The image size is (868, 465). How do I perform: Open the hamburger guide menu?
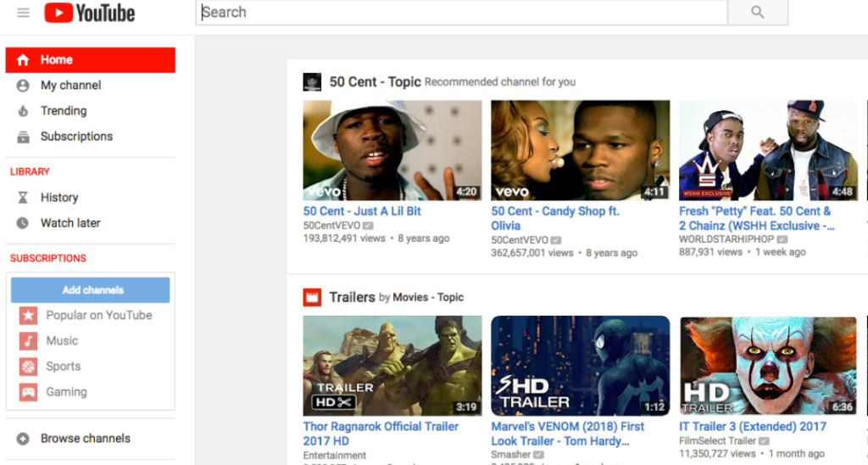23,12
